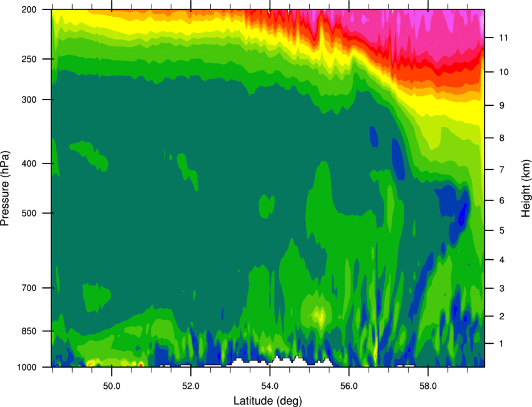The height and width of the screenshot is (407, 532).
Task: Click the 54.0 latitude tick label
Action: tap(270, 386)
